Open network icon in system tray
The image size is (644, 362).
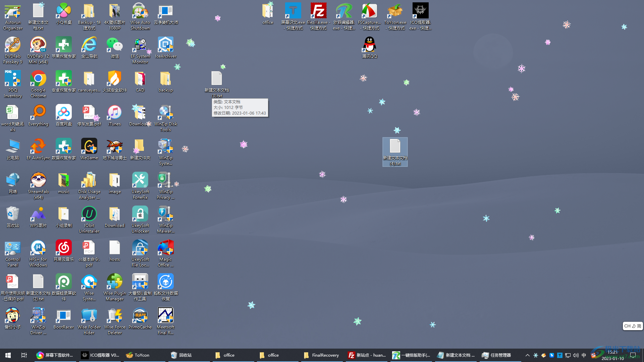[568, 355]
